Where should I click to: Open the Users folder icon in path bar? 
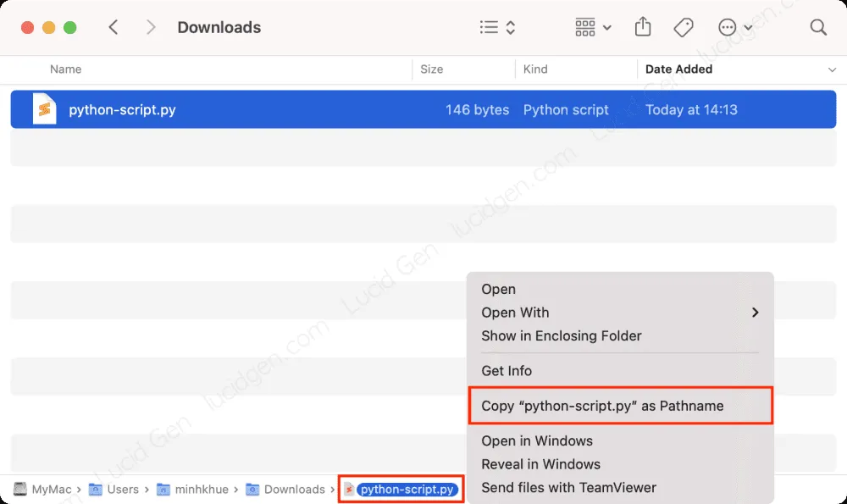click(96, 489)
